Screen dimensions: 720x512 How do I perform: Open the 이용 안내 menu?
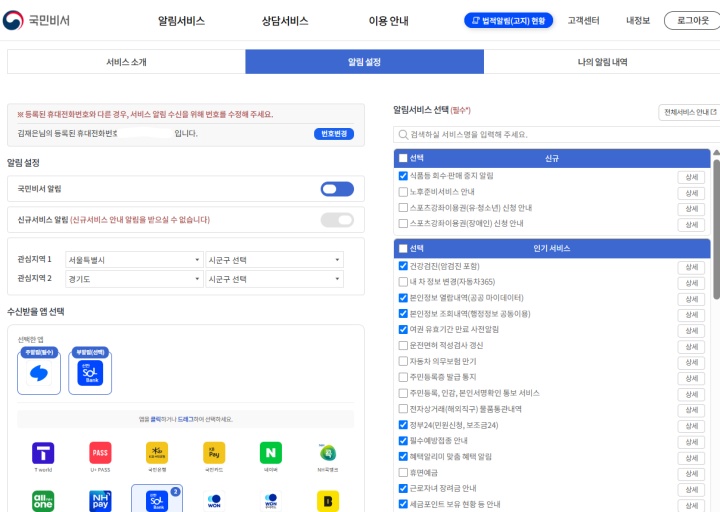(x=388, y=21)
